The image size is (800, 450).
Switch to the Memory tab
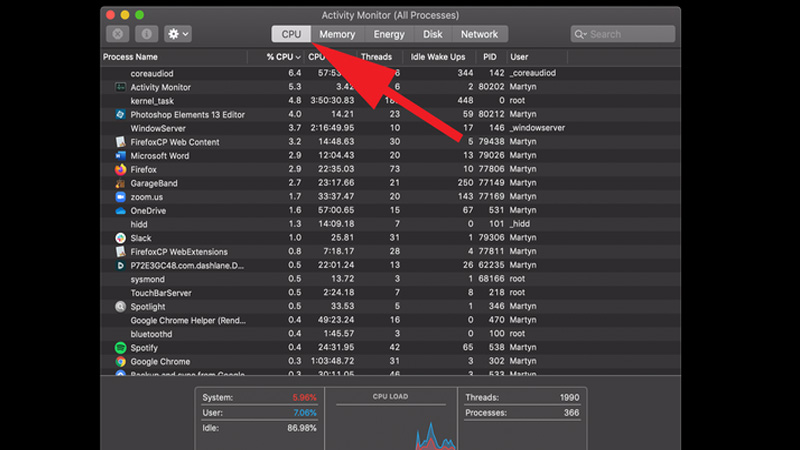coord(337,34)
